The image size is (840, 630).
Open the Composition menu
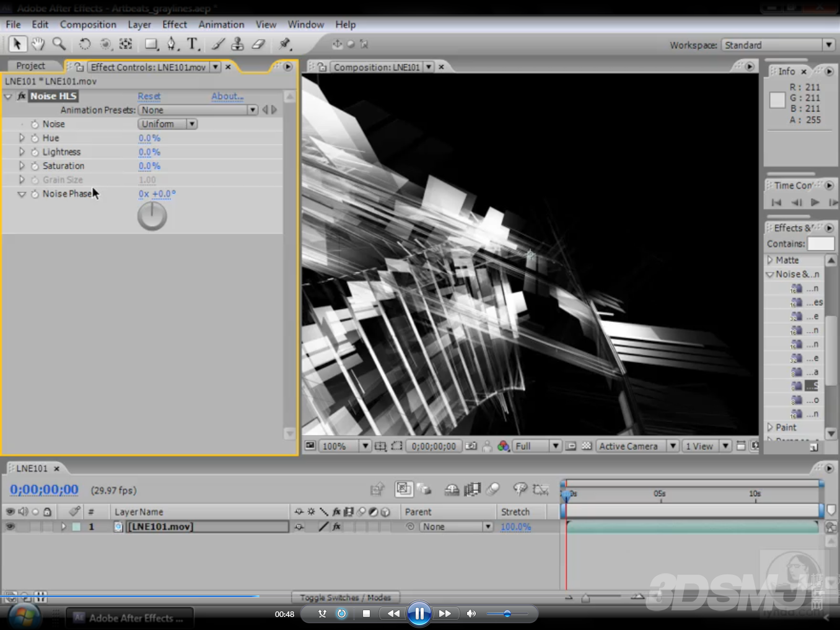click(88, 24)
